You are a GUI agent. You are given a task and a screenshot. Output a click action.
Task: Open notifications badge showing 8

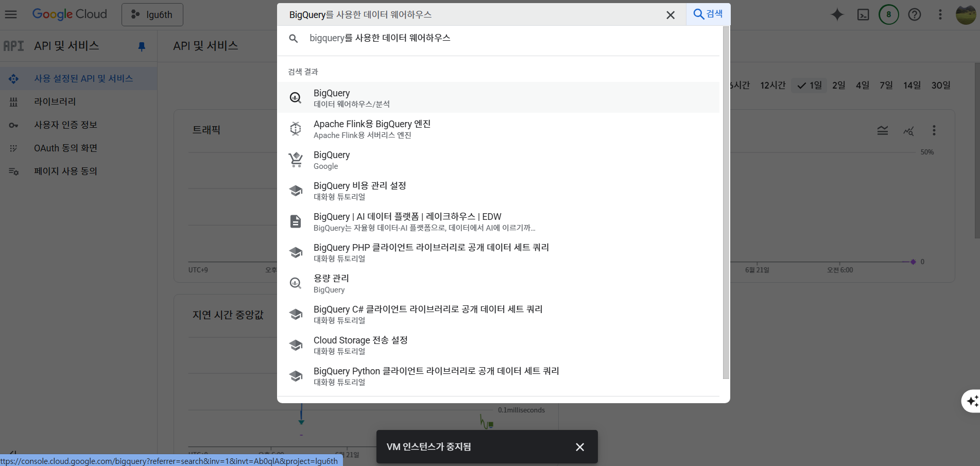point(889,14)
